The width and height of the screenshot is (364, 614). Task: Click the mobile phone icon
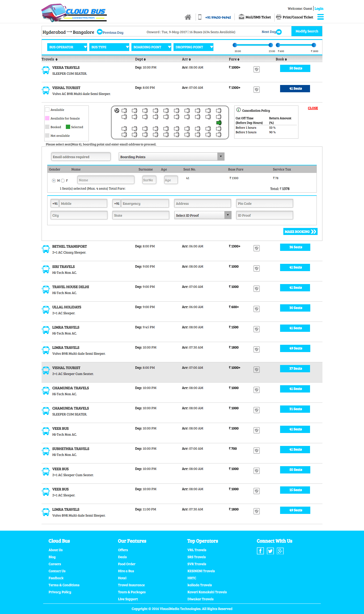200,17
